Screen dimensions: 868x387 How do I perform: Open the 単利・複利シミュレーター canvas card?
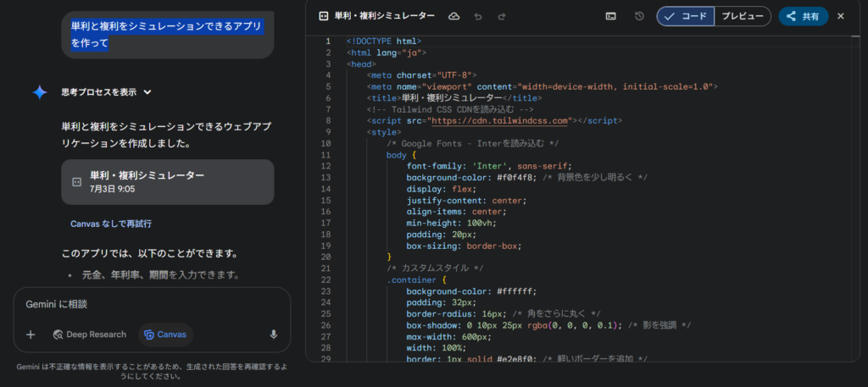(x=168, y=182)
